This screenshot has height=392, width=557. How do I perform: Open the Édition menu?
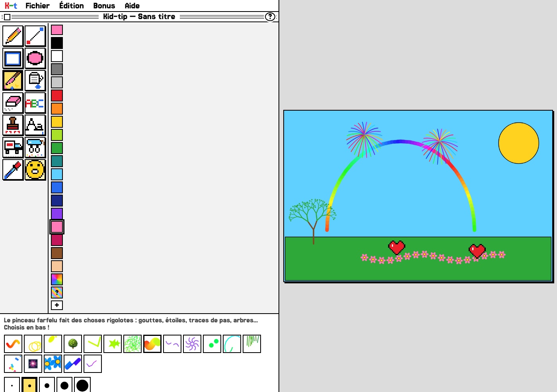coord(72,6)
